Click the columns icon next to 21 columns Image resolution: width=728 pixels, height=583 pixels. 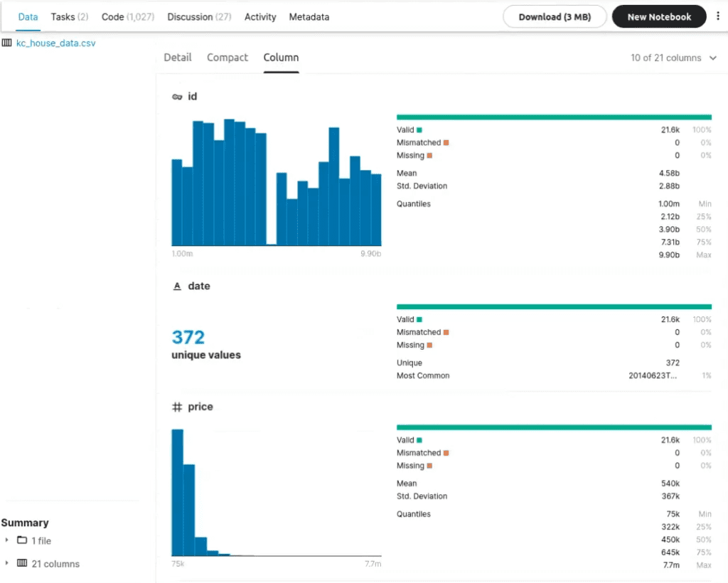pyautogui.click(x=22, y=563)
